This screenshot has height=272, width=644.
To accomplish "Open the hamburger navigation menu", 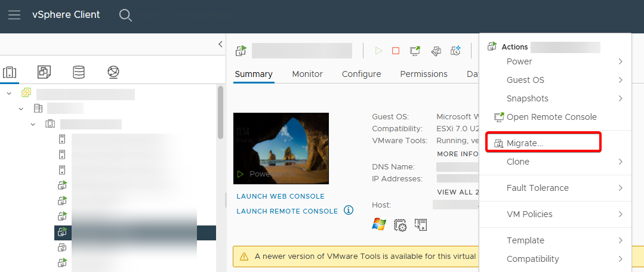I will click(14, 15).
